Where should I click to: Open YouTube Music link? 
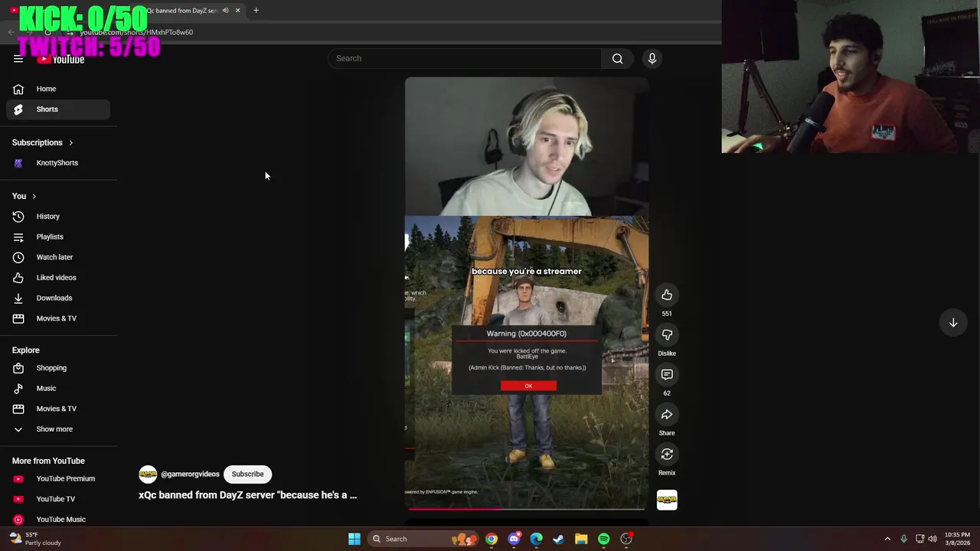point(58,520)
